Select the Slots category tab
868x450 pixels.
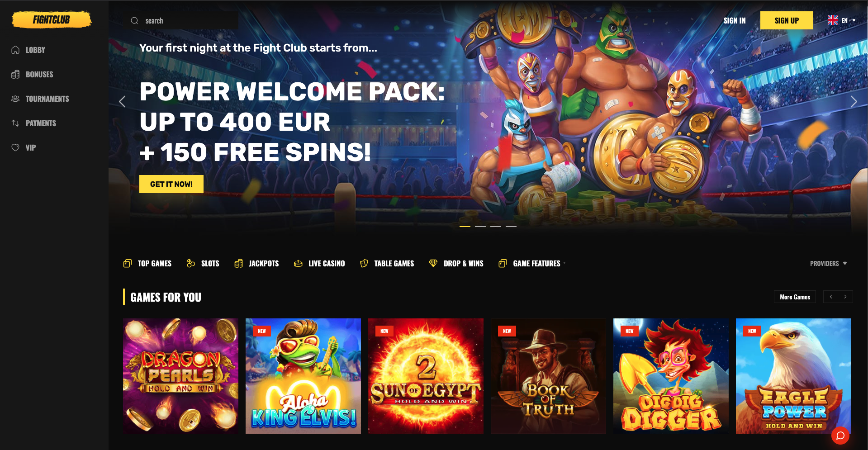203,263
